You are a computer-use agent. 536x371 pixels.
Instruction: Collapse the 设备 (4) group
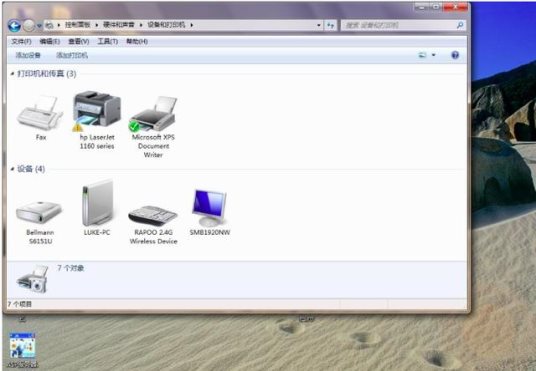coord(13,169)
